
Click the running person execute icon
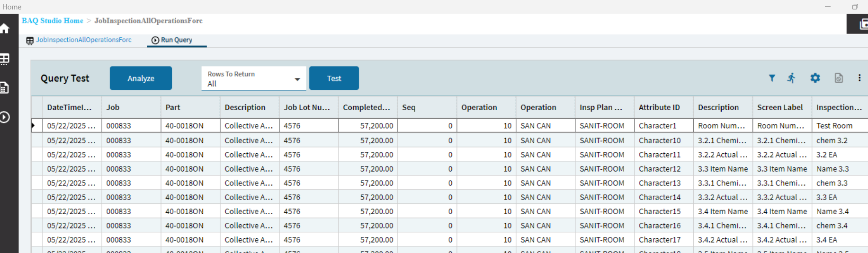pyautogui.click(x=791, y=78)
